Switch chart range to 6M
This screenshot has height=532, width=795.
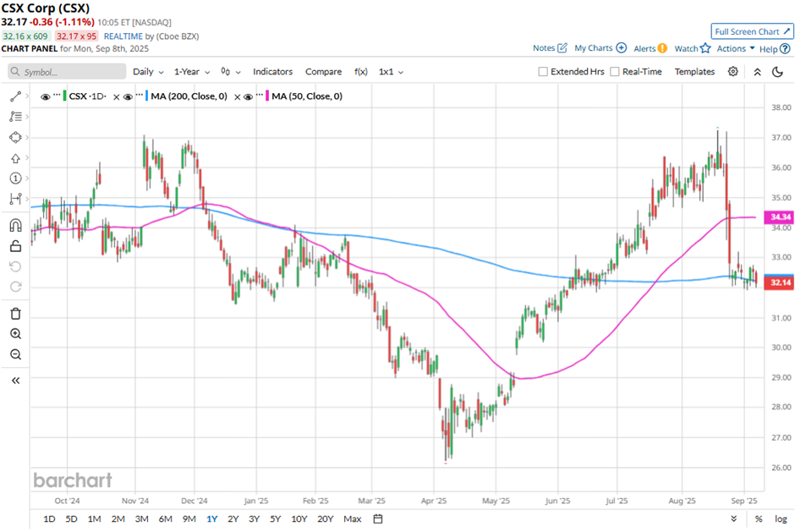165,518
